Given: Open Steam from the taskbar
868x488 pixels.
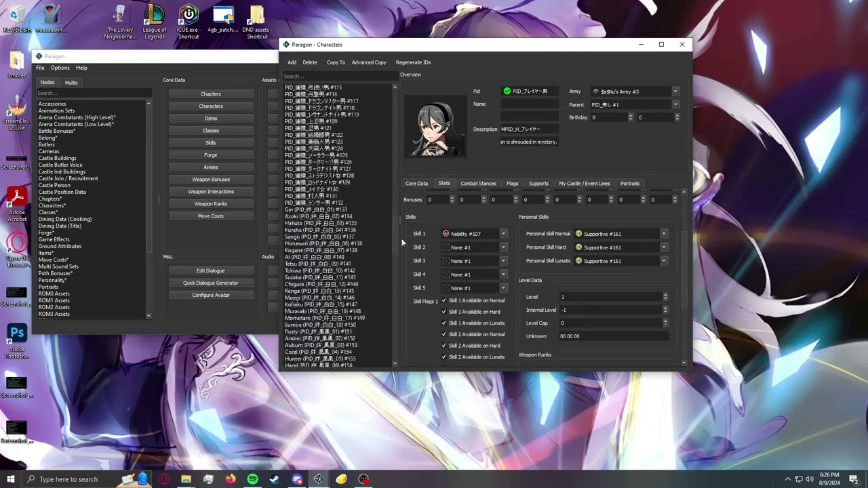Looking at the screenshot, I should (275, 479).
